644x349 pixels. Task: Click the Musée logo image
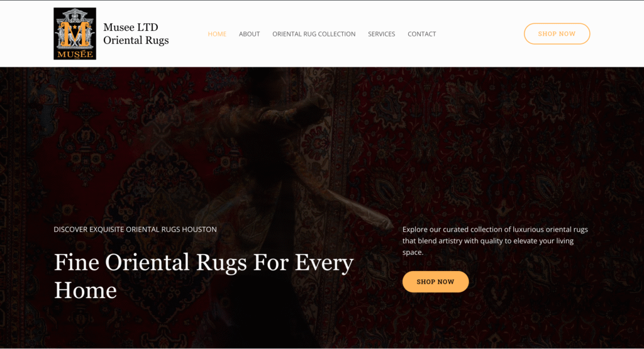coord(75,34)
